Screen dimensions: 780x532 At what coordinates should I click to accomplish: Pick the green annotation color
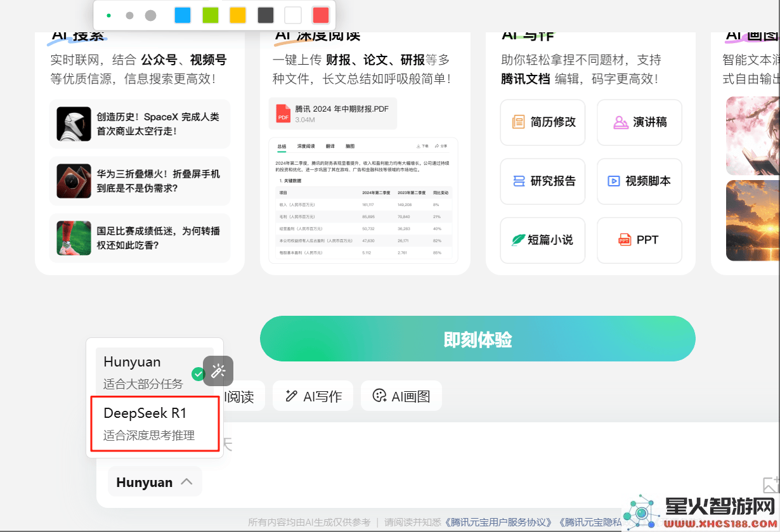[x=211, y=15]
